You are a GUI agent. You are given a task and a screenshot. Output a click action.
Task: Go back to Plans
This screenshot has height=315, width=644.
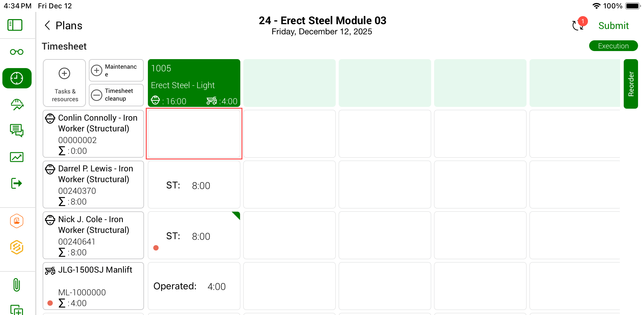[64, 26]
